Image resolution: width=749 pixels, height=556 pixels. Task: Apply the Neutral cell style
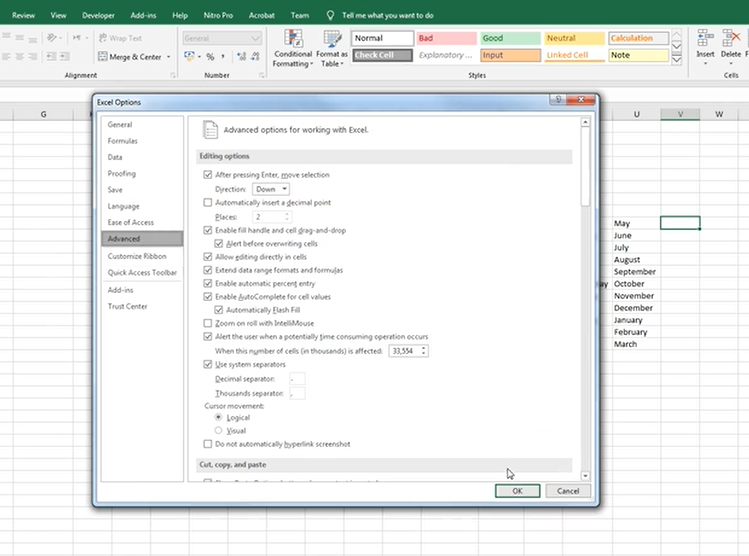click(574, 38)
